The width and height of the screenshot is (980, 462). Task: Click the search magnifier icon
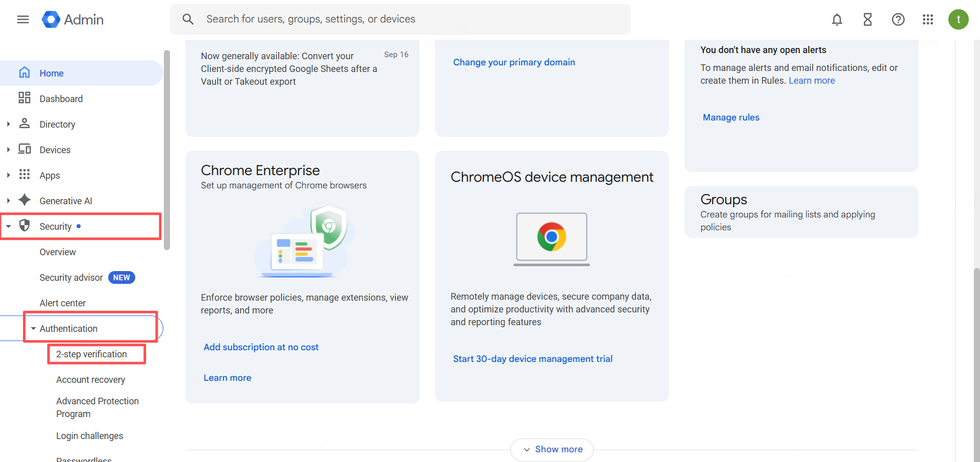[188, 19]
